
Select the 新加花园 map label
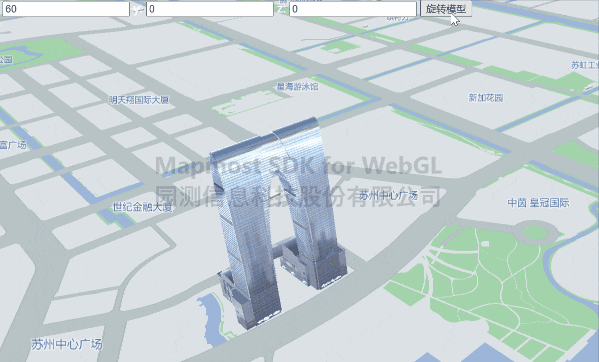pos(486,98)
